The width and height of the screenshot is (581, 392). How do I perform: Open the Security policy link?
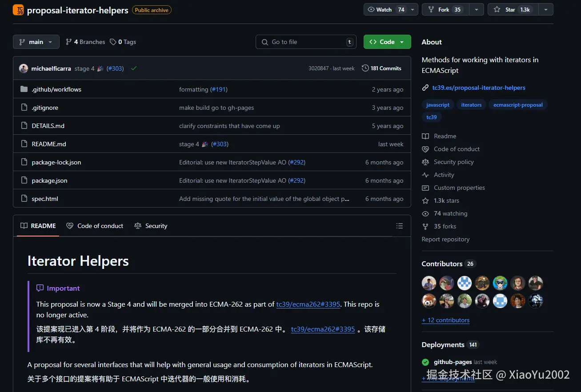[448, 162]
